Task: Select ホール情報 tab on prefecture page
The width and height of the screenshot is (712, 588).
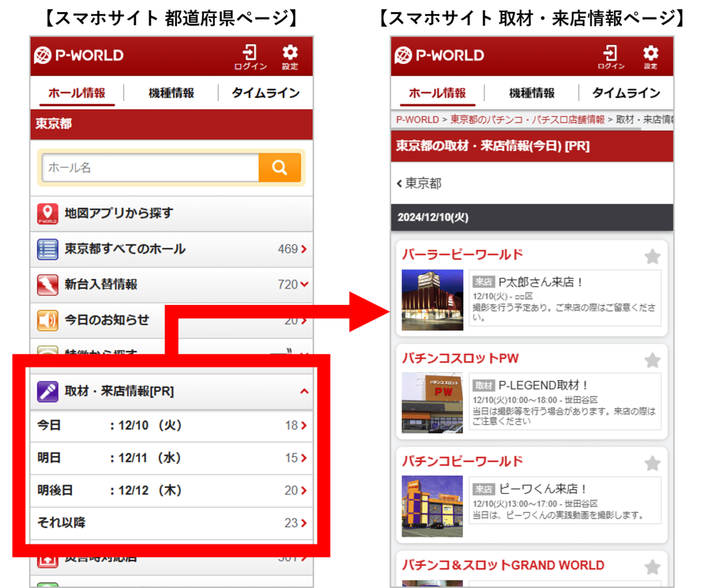Action: (x=77, y=93)
